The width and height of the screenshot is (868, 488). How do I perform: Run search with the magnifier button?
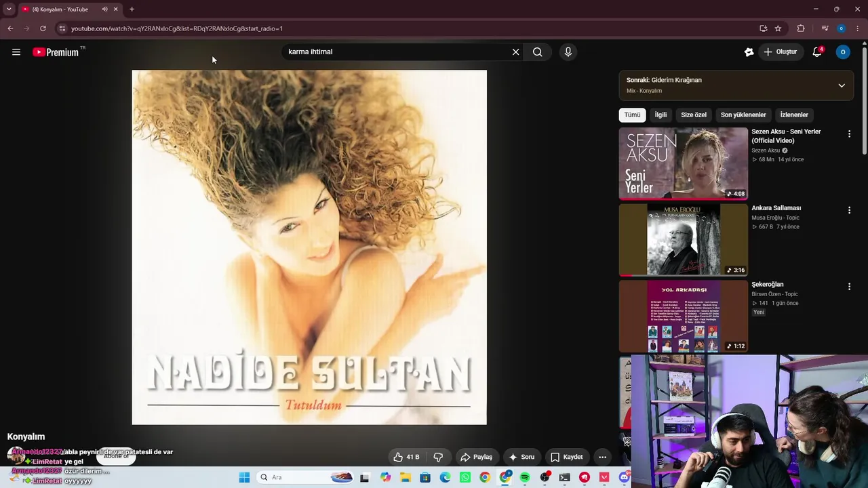click(537, 52)
